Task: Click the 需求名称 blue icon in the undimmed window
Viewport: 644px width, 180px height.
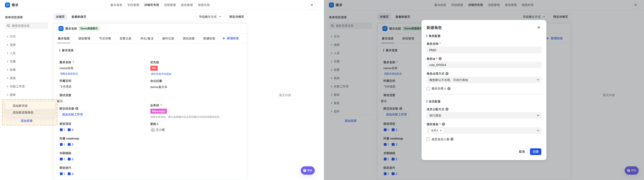Action: click(61, 28)
